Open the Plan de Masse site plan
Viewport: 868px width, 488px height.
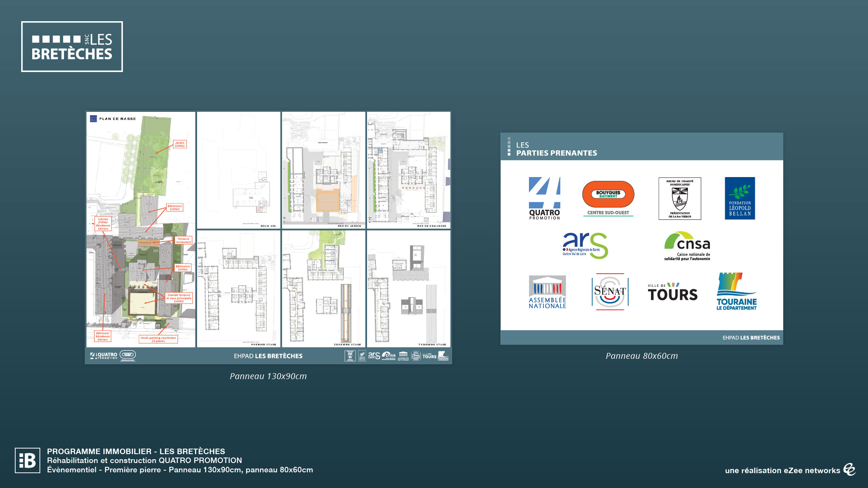point(141,229)
